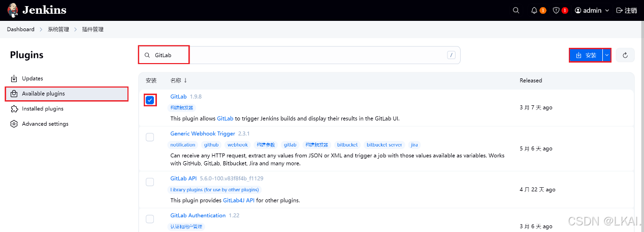Viewport: 644px width, 232px height.
Task: Click the '3 月 6 天 ago' release date
Action: click(x=536, y=226)
